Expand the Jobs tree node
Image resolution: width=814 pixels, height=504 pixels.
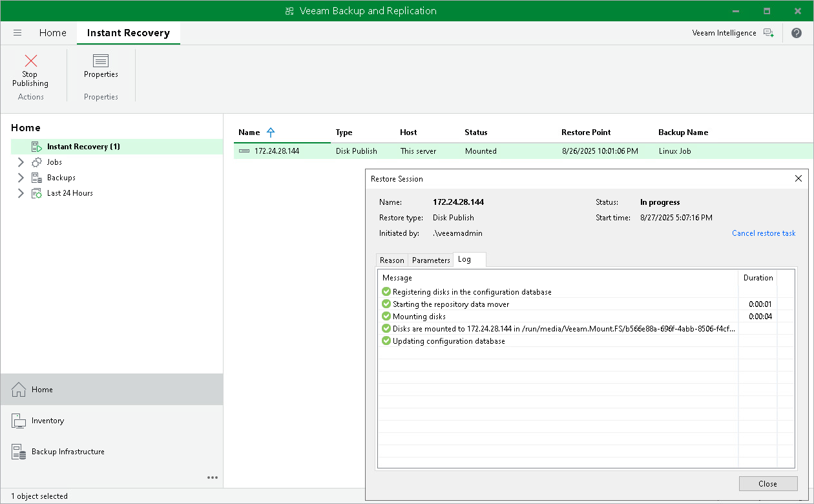(21, 162)
